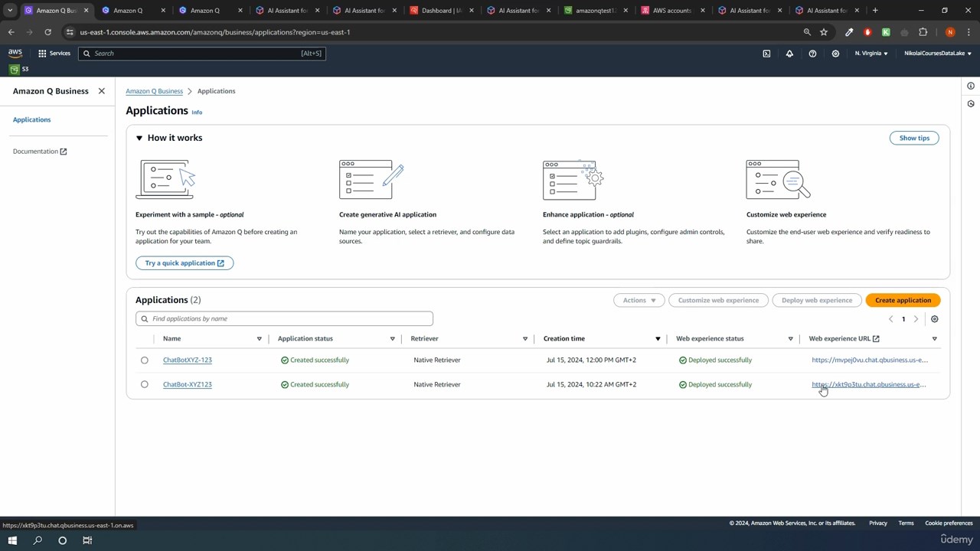Image resolution: width=980 pixels, height=551 pixels.
Task: Sort by Web experience URL column
Action: pyautogui.click(x=934, y=339)
